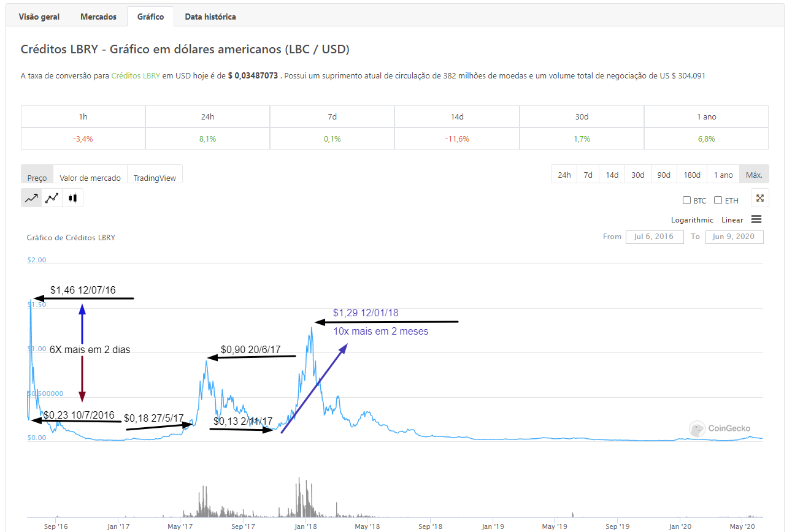The height and width of the screenshot is (532, 803).
Task: Select the line chart type icon
Action: [31, 198]
